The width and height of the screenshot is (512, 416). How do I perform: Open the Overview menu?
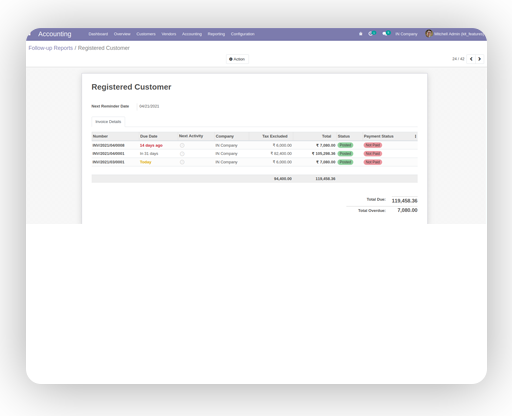pos(122,34)
